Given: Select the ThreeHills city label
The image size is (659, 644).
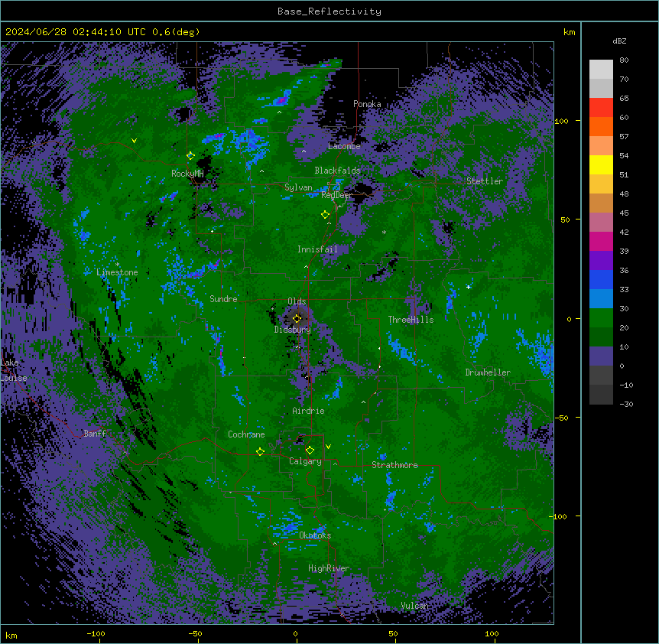Looking at the screenshot, I should (411, 320).
